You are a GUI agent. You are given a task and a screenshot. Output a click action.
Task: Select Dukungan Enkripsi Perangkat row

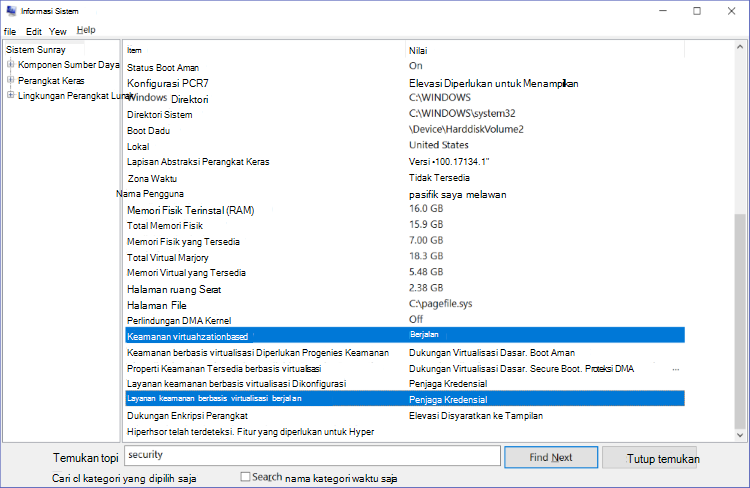pyautogui.click(x=405, y=416)
